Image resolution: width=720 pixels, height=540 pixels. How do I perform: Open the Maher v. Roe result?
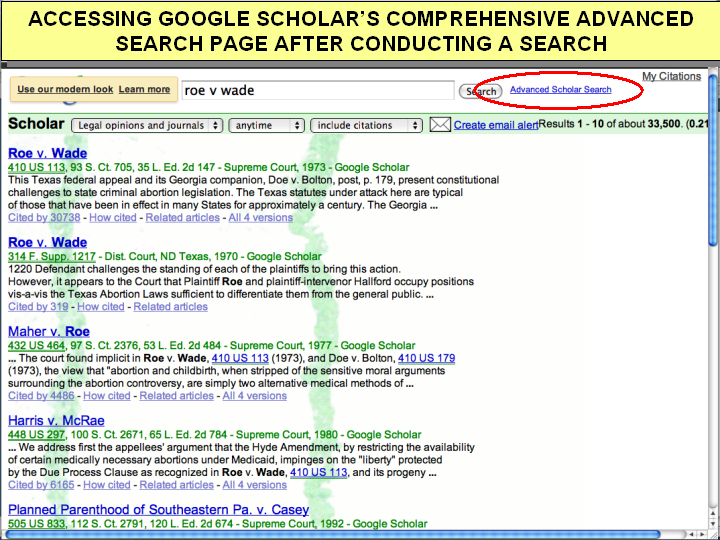[x=49, y=331]
